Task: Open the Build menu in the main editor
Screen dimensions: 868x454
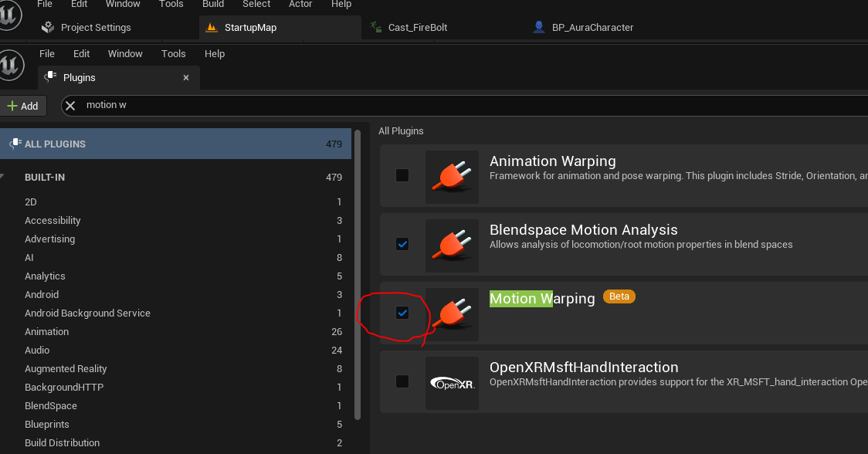Action: pos(213,4)
